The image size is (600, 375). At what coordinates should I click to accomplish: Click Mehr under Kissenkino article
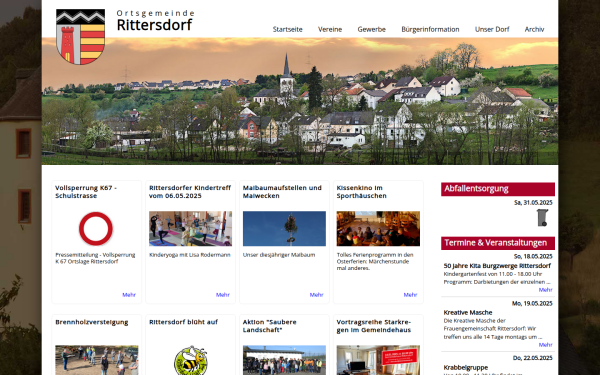[x=410, y=295]
